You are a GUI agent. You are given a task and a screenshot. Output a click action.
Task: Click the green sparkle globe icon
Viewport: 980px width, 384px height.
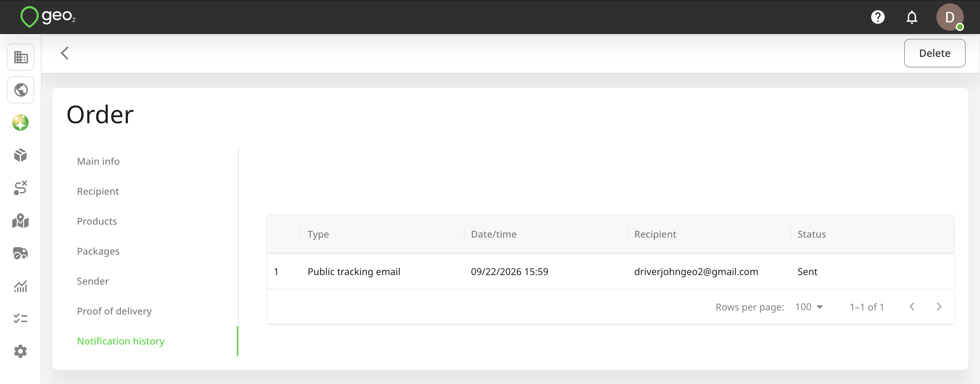[20, 123]
